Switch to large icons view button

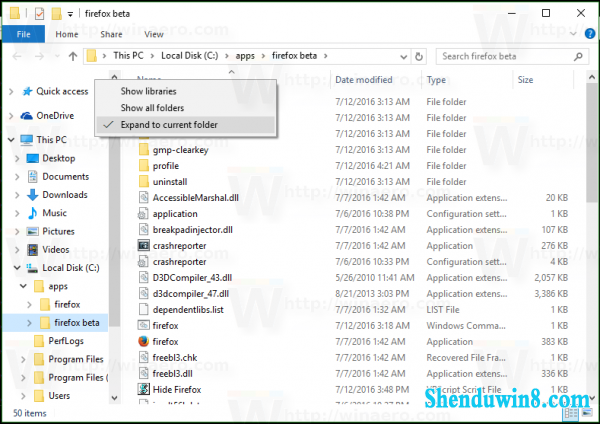coord(587,413)
